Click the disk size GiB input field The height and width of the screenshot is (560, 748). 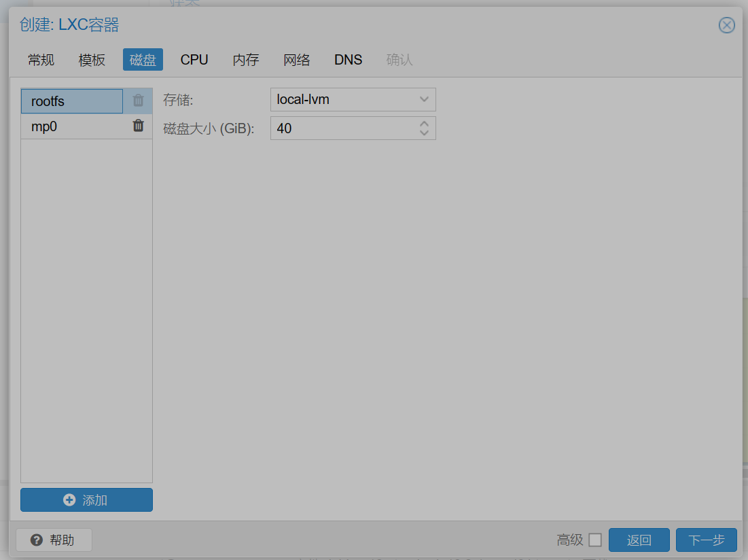click(x=344, y=128)
